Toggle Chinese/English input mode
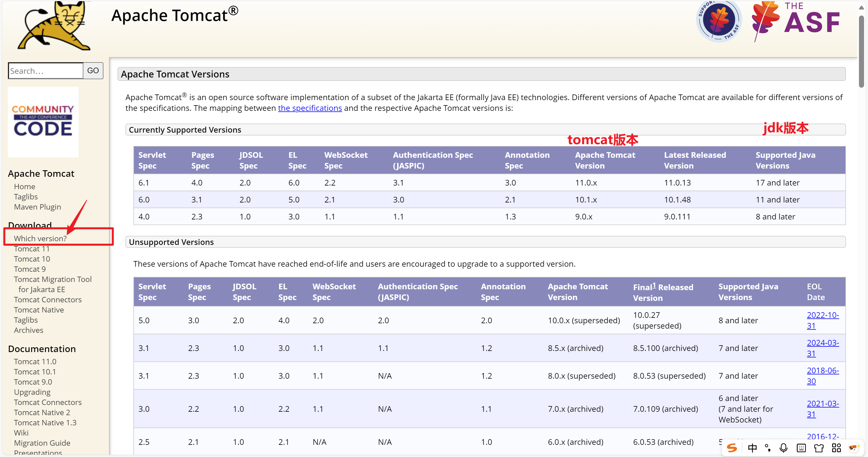Viewport: 868px width, 457px height. tap(752, 448)
